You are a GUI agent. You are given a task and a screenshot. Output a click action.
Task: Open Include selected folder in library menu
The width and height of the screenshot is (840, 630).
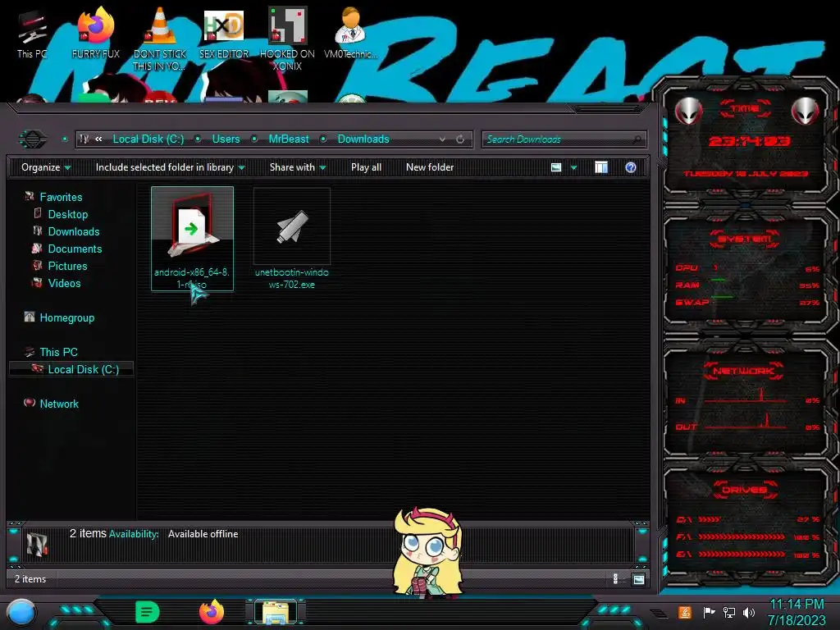[x=170, y=167]
